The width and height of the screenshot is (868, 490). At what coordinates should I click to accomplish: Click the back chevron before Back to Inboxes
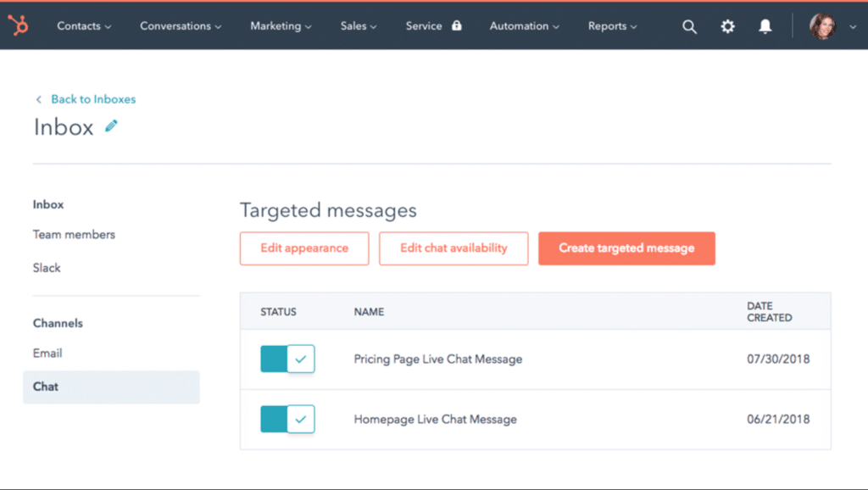click(x=38, y=99)
